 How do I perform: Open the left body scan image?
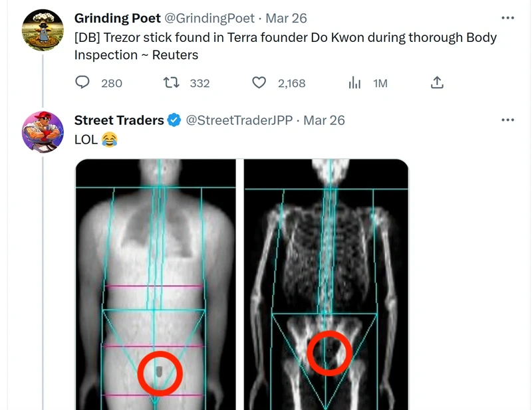(156, 284)
